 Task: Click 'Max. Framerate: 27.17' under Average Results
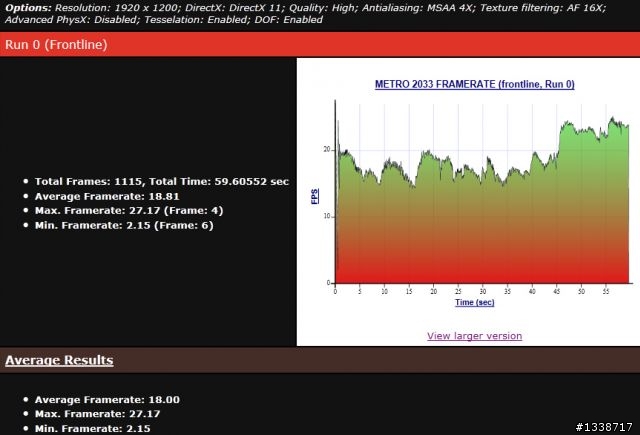click(97, 414)
